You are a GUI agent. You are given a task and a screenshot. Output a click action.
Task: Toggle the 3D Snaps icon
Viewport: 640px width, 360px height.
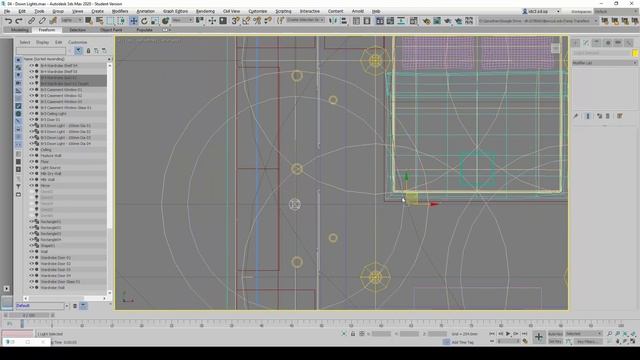coord(235,20)
